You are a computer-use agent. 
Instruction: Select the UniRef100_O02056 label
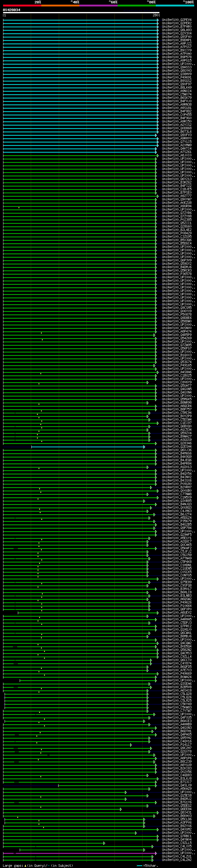click(x=176, y=772)
